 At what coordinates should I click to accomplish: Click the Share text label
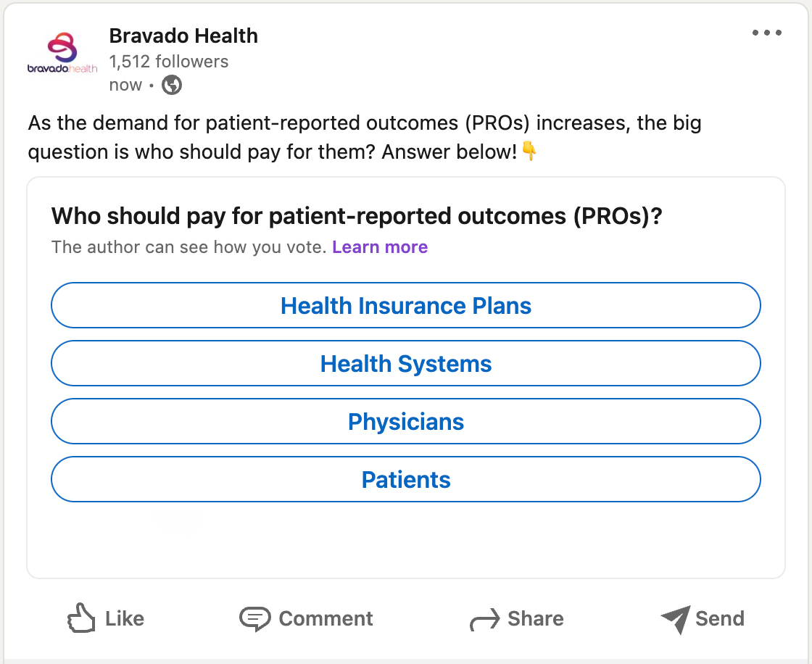coord(535,619)
